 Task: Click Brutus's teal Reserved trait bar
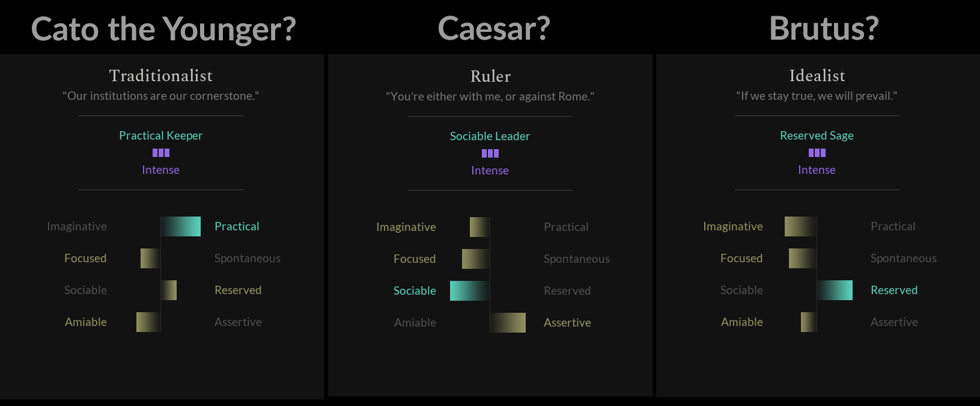[835, 290]
